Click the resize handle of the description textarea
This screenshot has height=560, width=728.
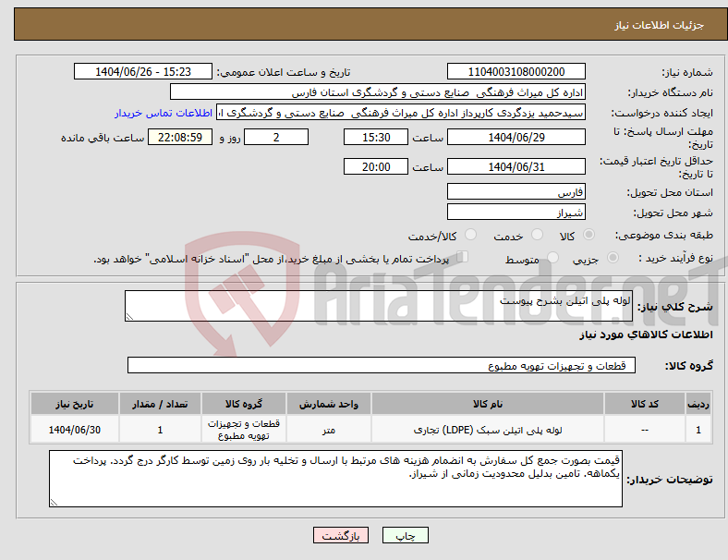click(x=129, y=317)
